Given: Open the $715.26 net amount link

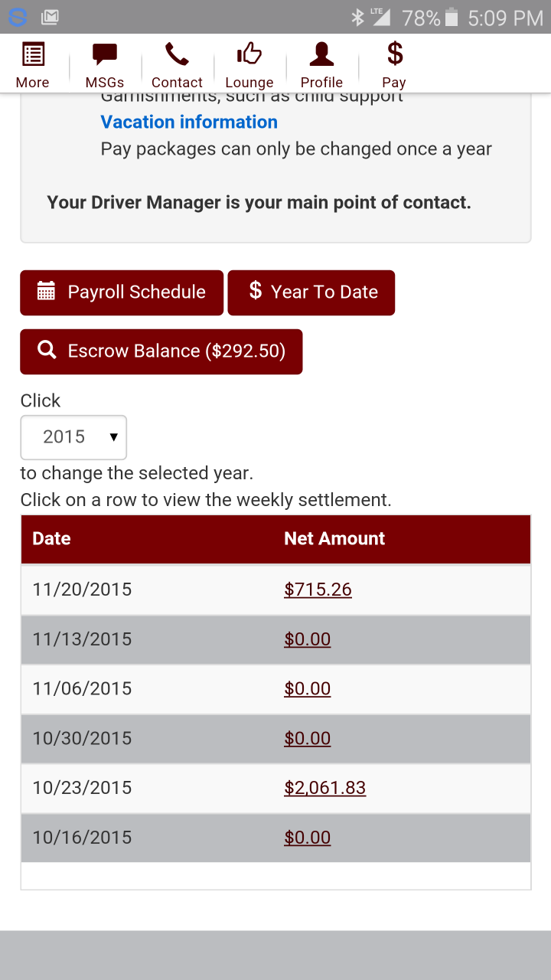Looking at the screenshot, I should pyautogui.click(x=318, y=590).
